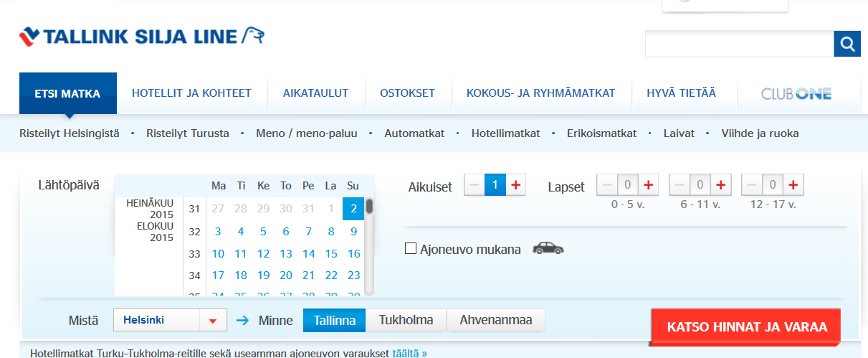The image size is (868, 358).
Task: Click the Heinäkuu 2015 month label
Action: (x=150, y=209)
